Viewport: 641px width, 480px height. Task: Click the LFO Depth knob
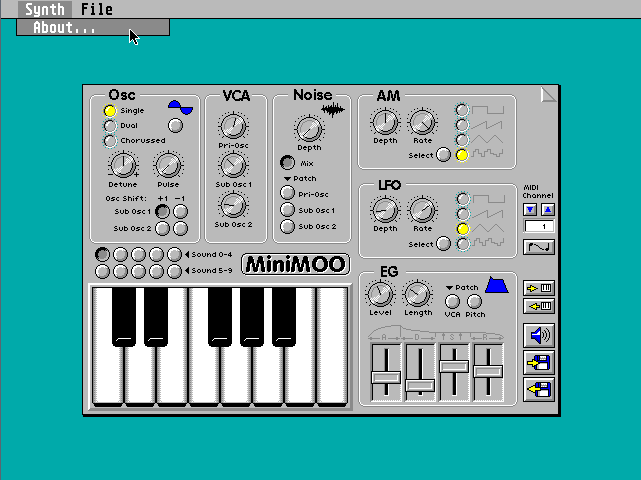[x=385, y=210]
